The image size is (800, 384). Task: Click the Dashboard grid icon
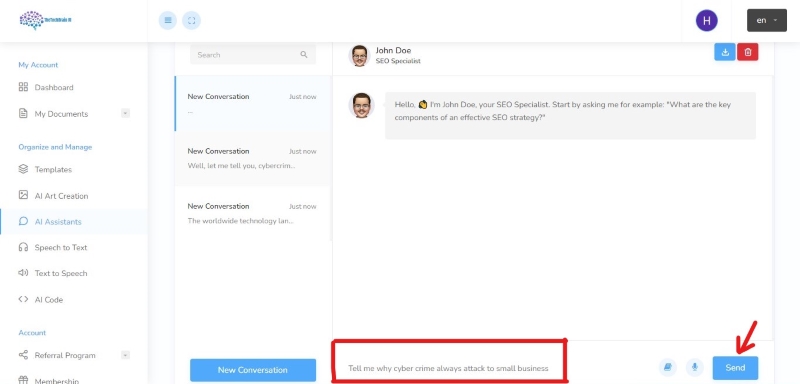click(23, 87)
